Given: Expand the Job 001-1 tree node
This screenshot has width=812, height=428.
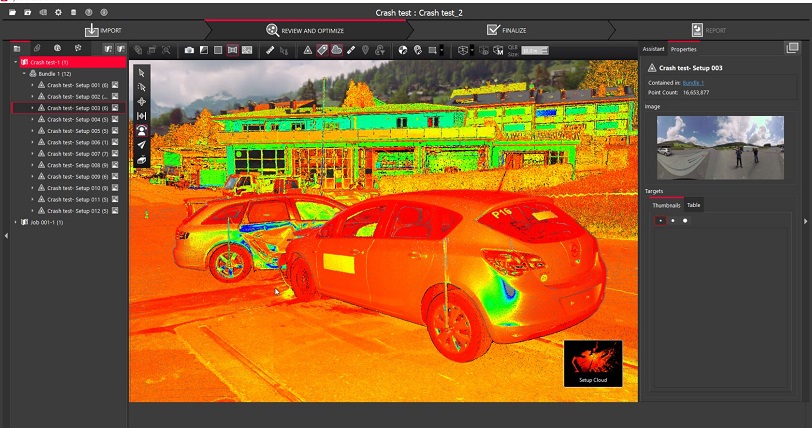Looking at the screenshot, I should 15,222.
